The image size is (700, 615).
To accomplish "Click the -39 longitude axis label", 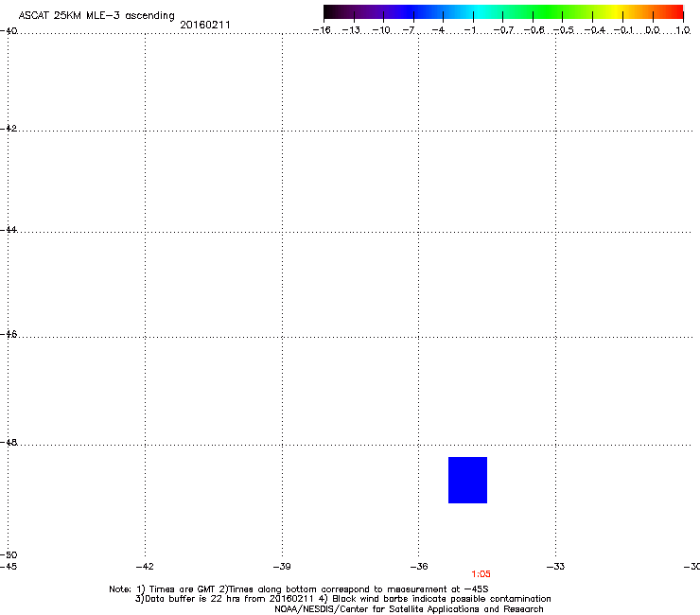I will click(282, 567).
